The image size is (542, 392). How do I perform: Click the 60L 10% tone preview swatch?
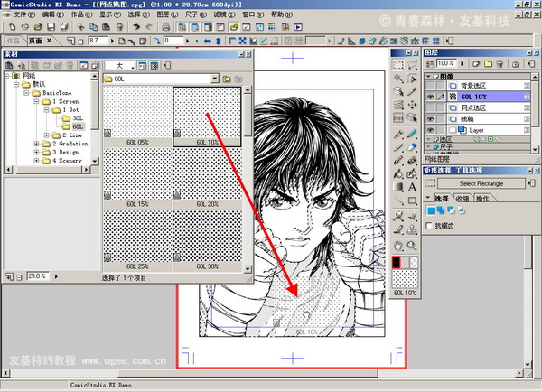[405, 279]
